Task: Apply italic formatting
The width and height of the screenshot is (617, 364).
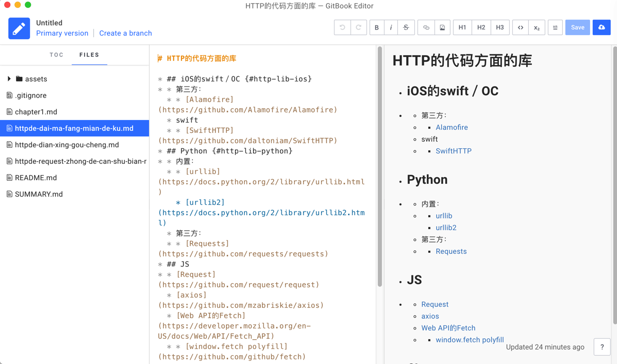Action: [x=391, y=28]
